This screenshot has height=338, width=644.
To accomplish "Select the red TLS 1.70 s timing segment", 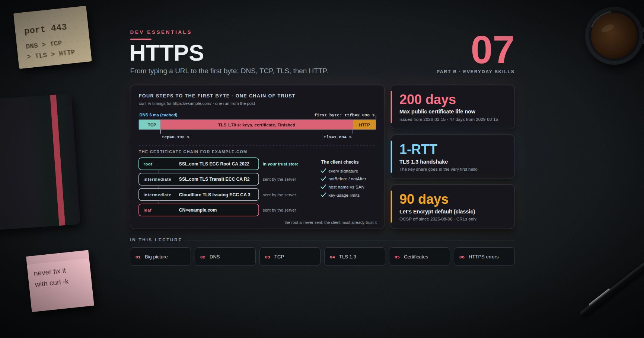I will click(256, 125).
